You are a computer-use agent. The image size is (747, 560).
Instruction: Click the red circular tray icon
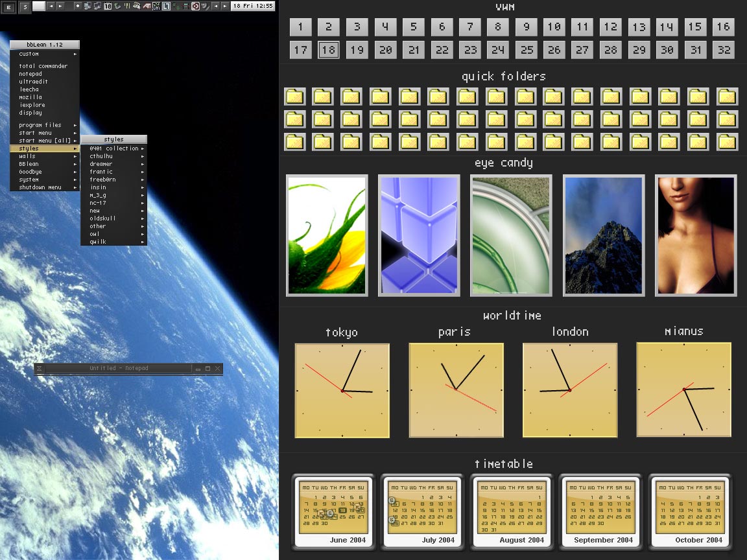(x=195, y=6)
